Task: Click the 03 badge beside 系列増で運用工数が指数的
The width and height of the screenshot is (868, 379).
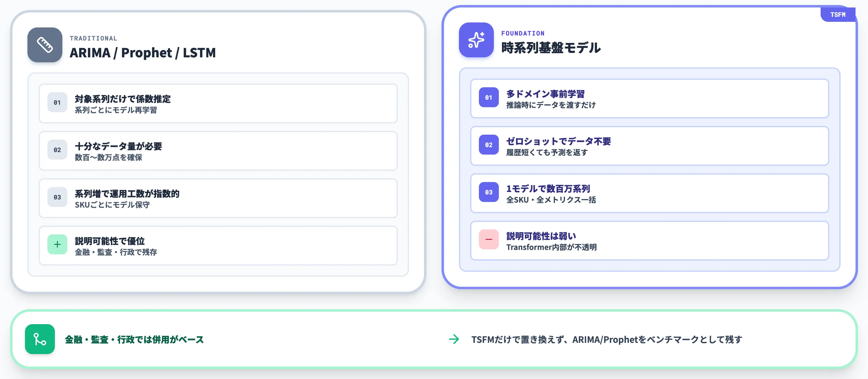Action: 57,197
